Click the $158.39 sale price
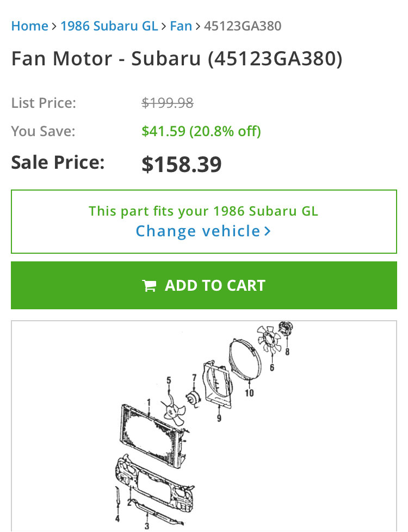 [182, 164]
